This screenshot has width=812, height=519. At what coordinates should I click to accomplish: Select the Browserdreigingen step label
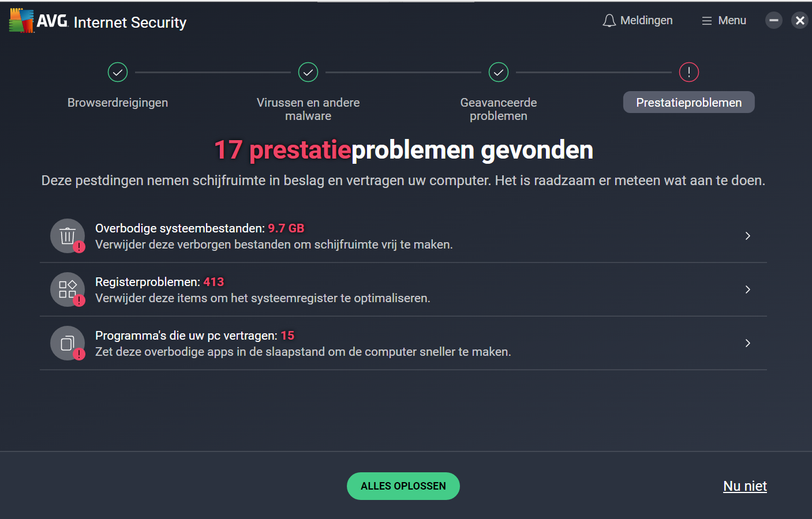pyautogui.click(x=118, y=103)
